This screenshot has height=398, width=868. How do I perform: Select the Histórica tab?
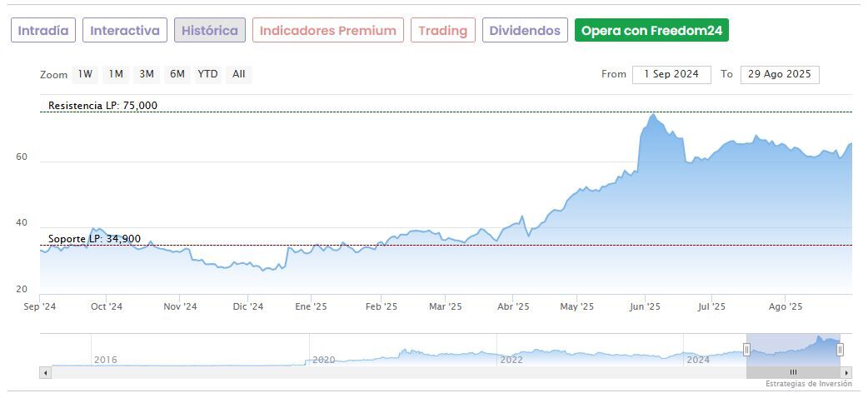(x=209, y=31)
